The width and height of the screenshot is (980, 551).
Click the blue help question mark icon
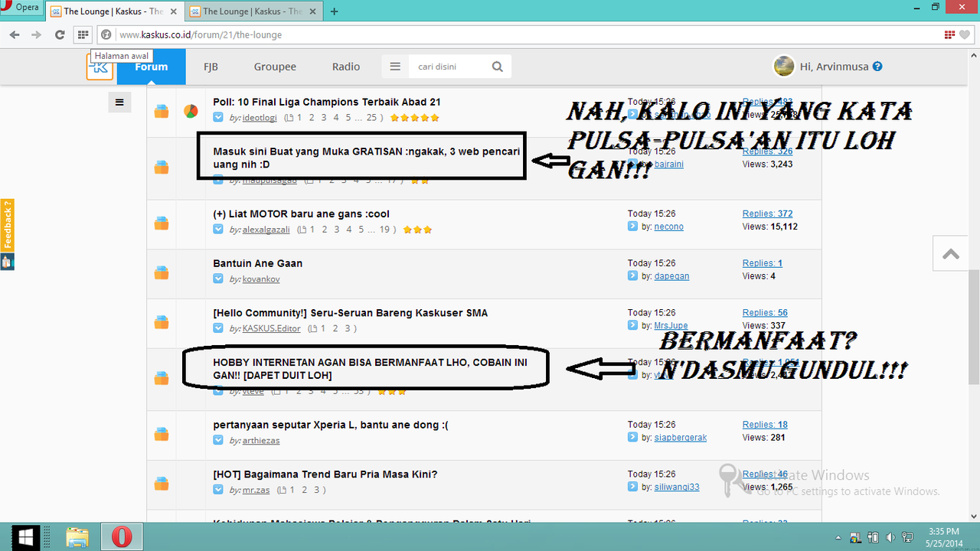(877, 67)
